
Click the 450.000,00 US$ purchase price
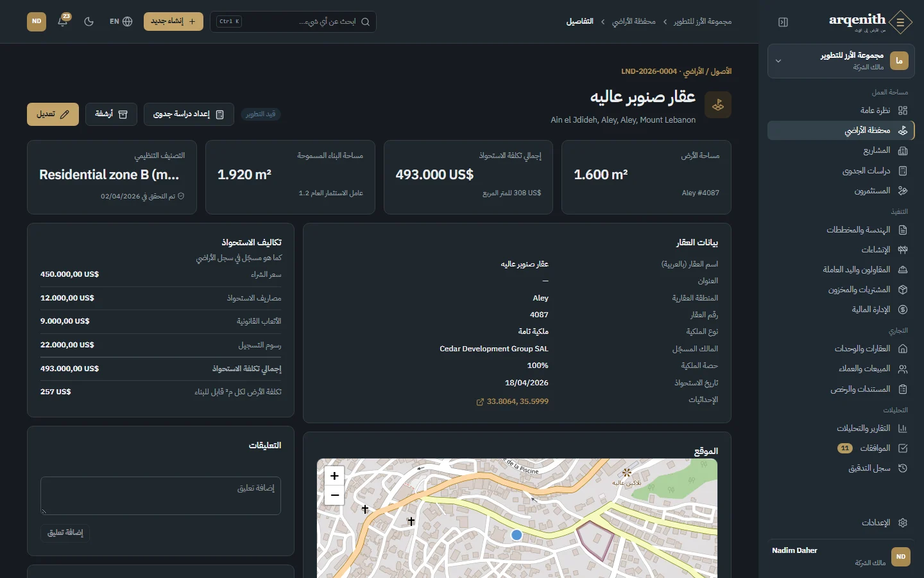[69, 274]
